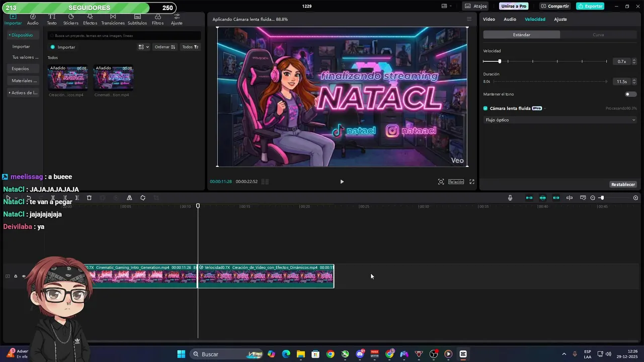Viewport: 644px width, 362px height.
Task: Open the Todos filter dropdown
Action: click(190, 47)
